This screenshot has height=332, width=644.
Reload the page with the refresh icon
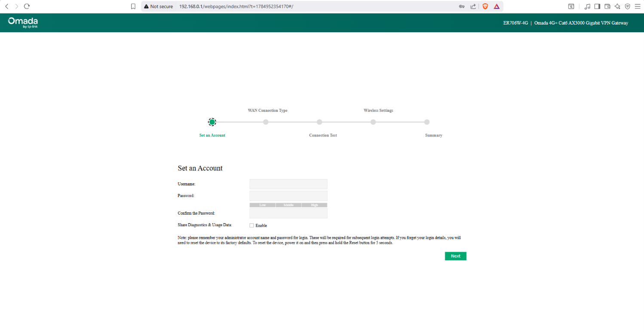pyautogui.click(x=27, y=6)
